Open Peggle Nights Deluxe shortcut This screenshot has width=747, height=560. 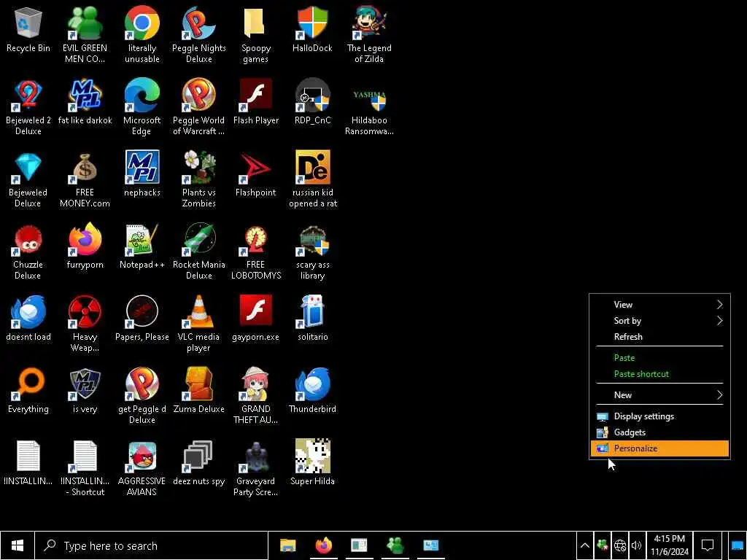click(x=198, y=34)
